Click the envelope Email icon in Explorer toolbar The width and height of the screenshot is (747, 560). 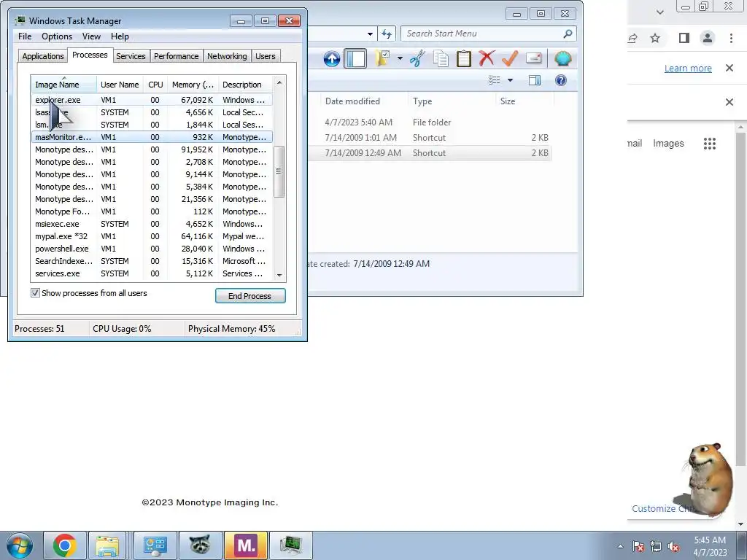pyautogui.click(x=533, y=58)
